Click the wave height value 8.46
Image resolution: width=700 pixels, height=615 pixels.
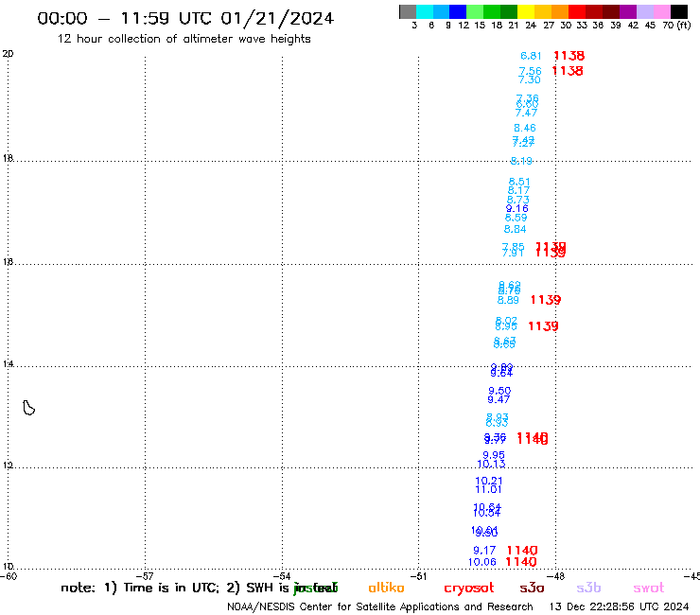click(525, 128)
